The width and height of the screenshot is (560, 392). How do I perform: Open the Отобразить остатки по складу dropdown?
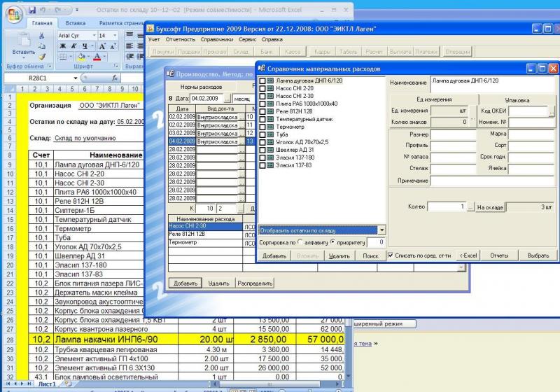(381, 230)
